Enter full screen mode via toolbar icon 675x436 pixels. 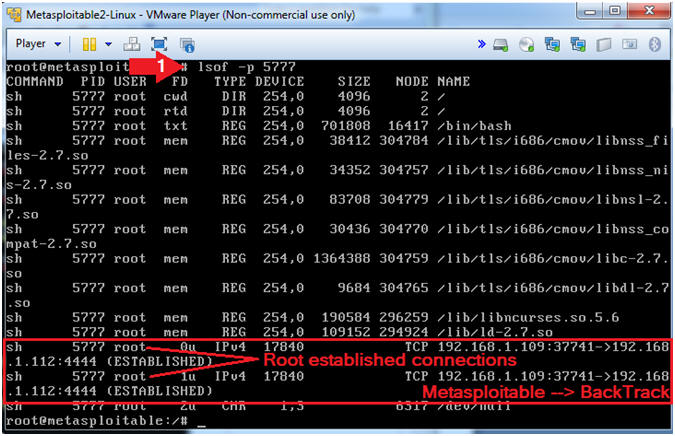pyautogui.click(x=159, y=44)
